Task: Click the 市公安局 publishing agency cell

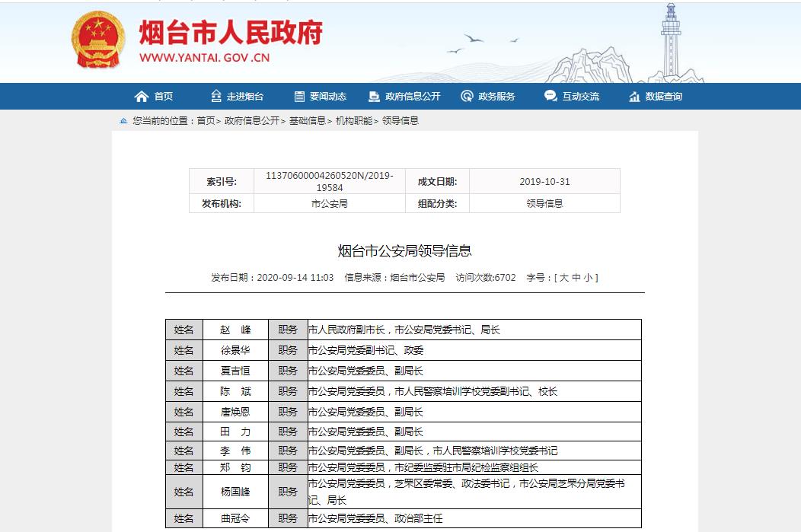Action: tap(330, 204)
